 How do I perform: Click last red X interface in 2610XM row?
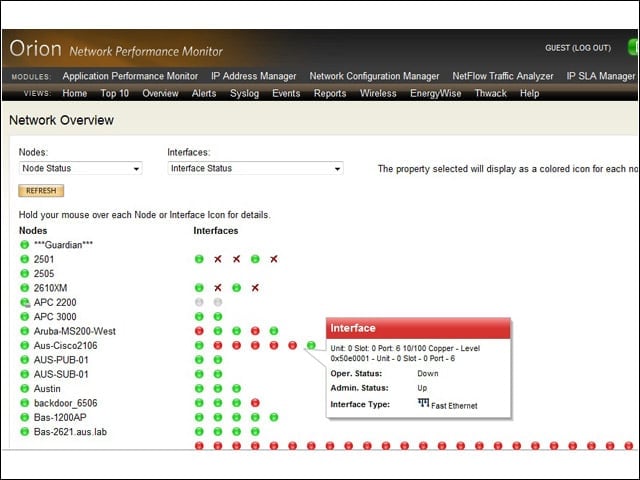pos(255,288)
